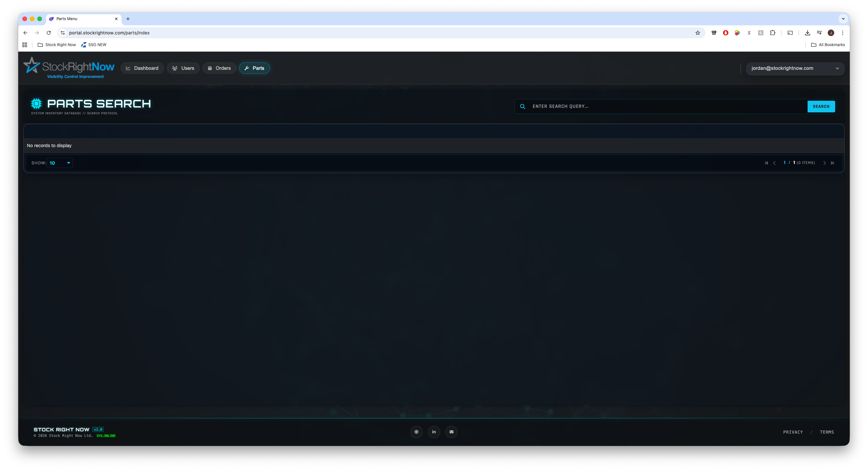Open the Dashboard nav item
This screenshot has height=470, width=868.
(x=142, y=68)
